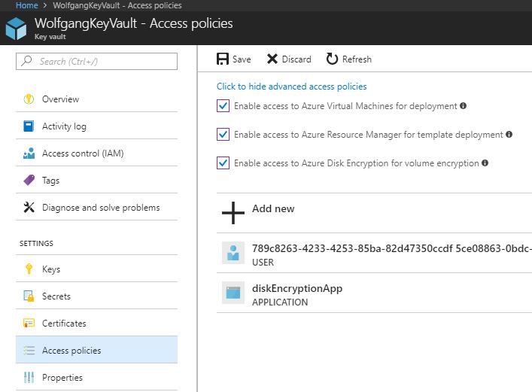The image size is (532, 392).
Task: Click the SETTINGS section header
Action: [x=36, y=243]
